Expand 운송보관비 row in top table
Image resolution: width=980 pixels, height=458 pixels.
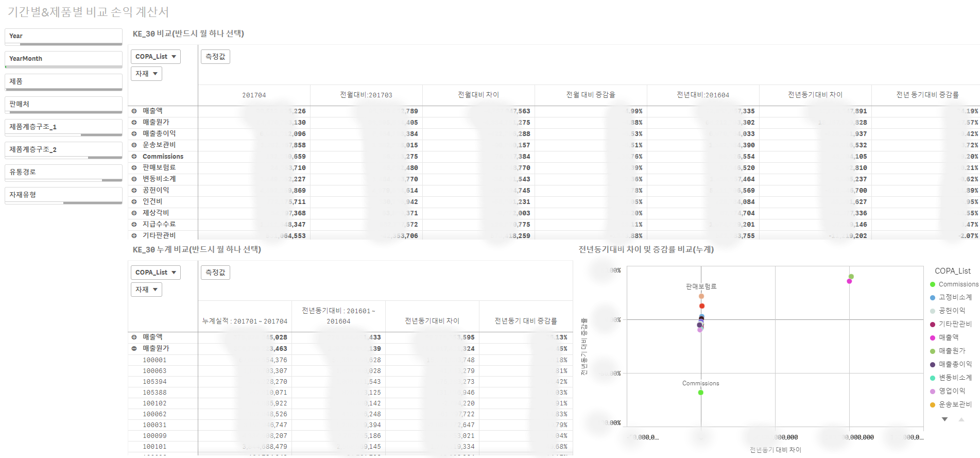point(134,145)
